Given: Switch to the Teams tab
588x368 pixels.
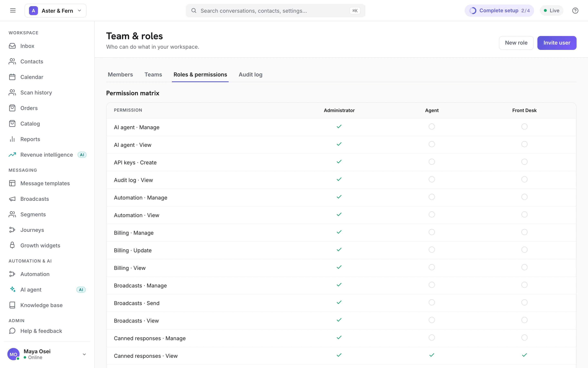Looking at the screenshot, I should [153, 74].
